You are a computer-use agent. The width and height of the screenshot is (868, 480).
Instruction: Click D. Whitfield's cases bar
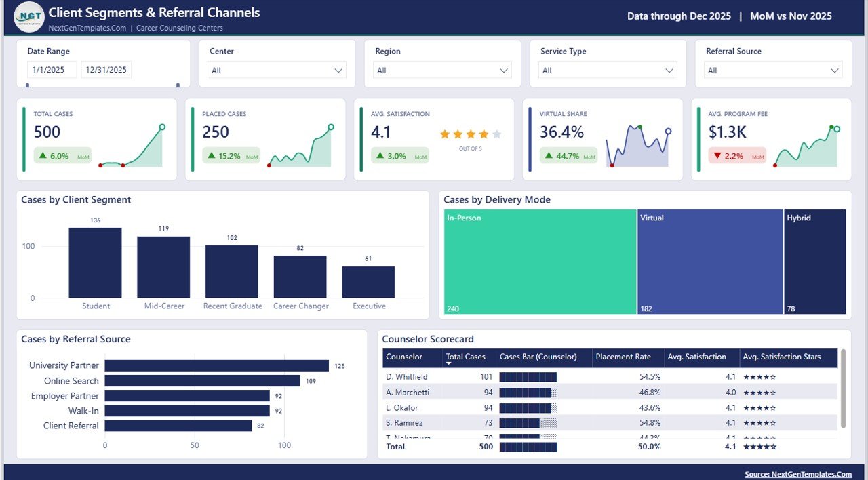point(528,376)
